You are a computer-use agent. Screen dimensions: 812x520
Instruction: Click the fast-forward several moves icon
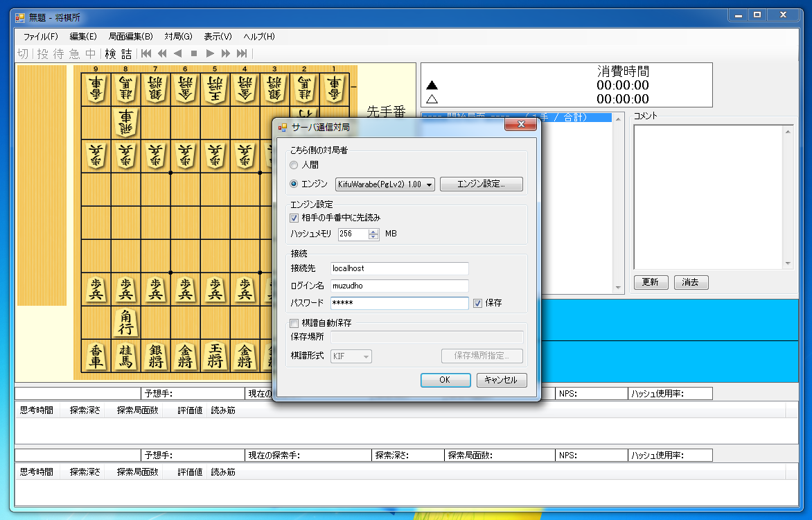pyautogui.click(x=226, y=53)
